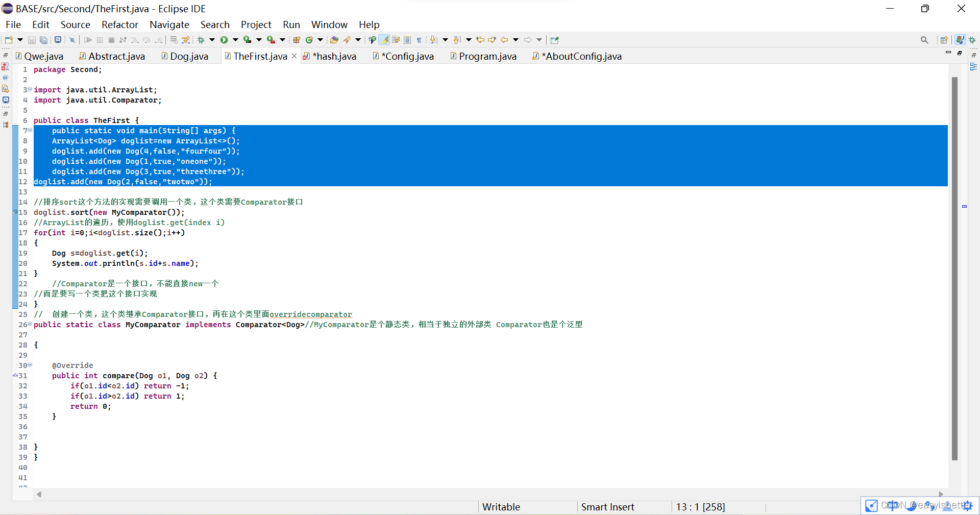Open the dropdown beside the New wizard icon
Image resolution: width=980 pixels, height=515 pixels.
(x=20, y=40)
